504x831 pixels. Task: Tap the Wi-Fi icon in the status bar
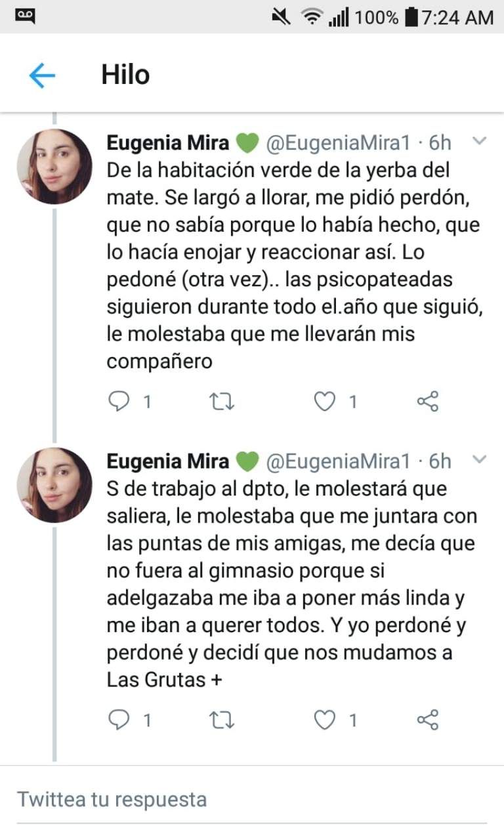point(312,17)
